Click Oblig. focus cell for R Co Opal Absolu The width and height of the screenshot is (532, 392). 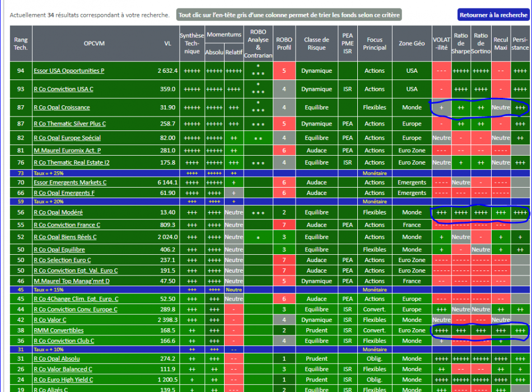375,358
